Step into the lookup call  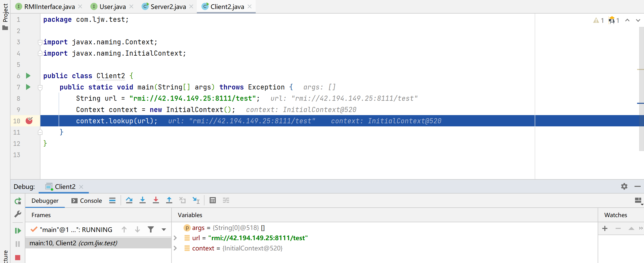[x=143, y=200]
